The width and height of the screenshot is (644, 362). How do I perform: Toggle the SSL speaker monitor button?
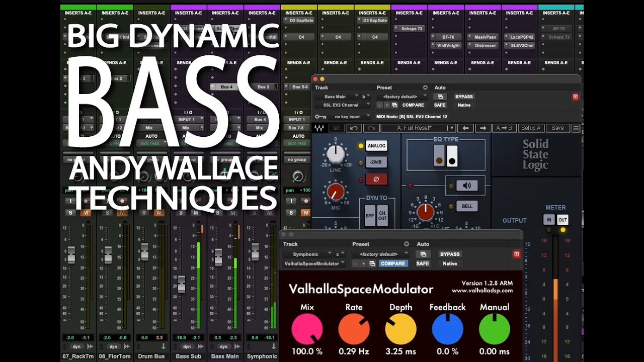[x=466, y=186]
